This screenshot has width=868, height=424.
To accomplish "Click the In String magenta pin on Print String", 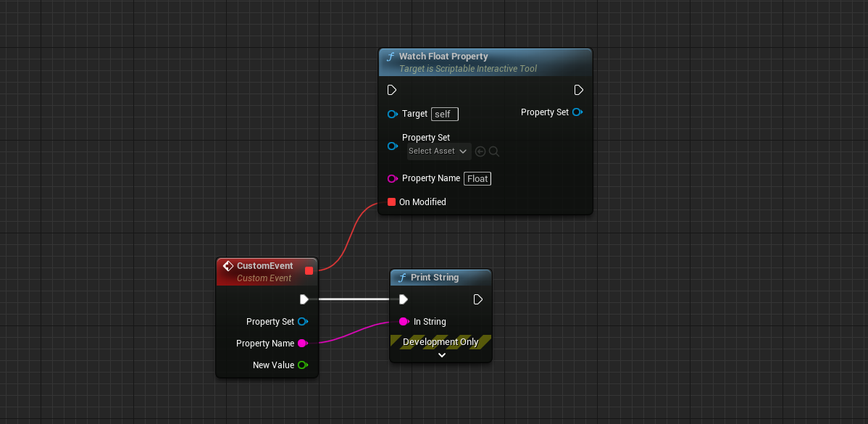I will (404, 321).
